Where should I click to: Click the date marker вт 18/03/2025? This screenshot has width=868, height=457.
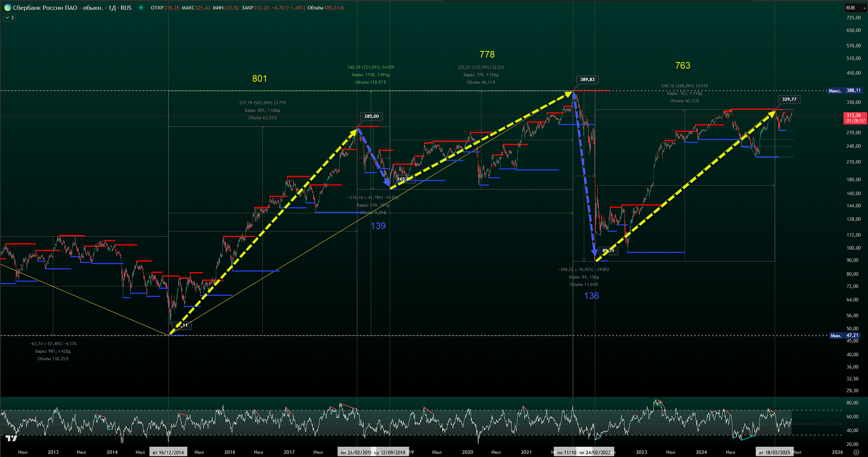tap(774, 452)
